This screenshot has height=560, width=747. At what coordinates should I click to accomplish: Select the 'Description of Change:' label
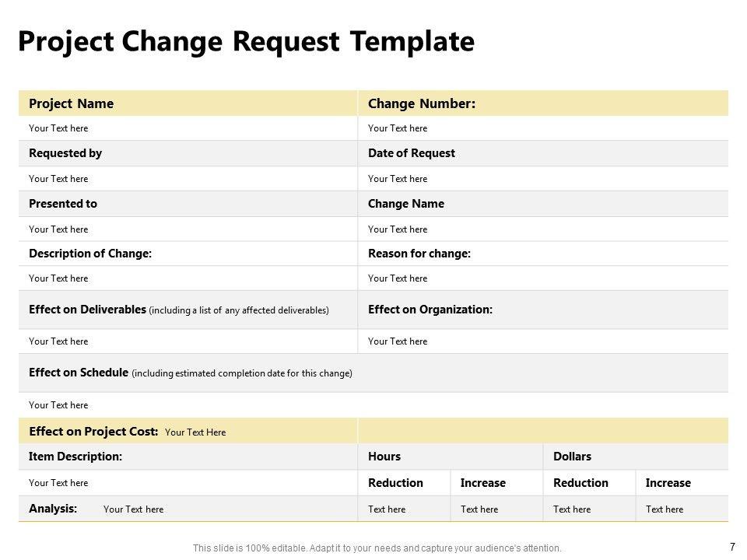pyautogui.click(x=90, y=254)
